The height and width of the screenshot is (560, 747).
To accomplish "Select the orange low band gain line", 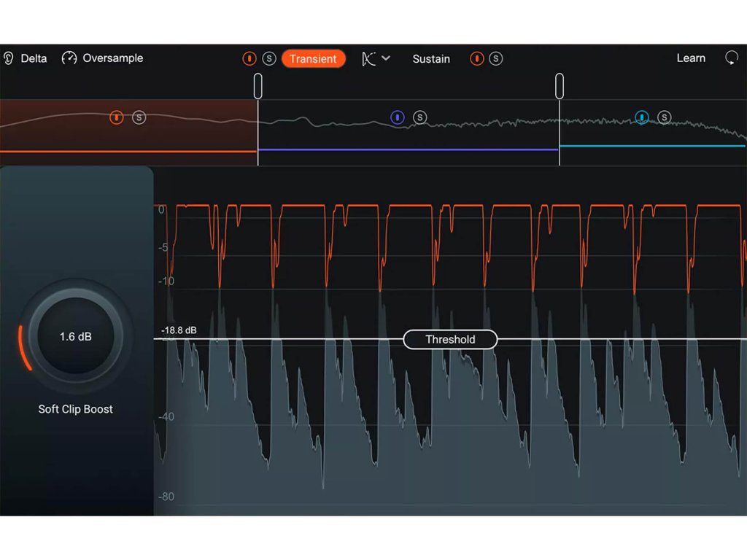I will [x=128, y=152].
